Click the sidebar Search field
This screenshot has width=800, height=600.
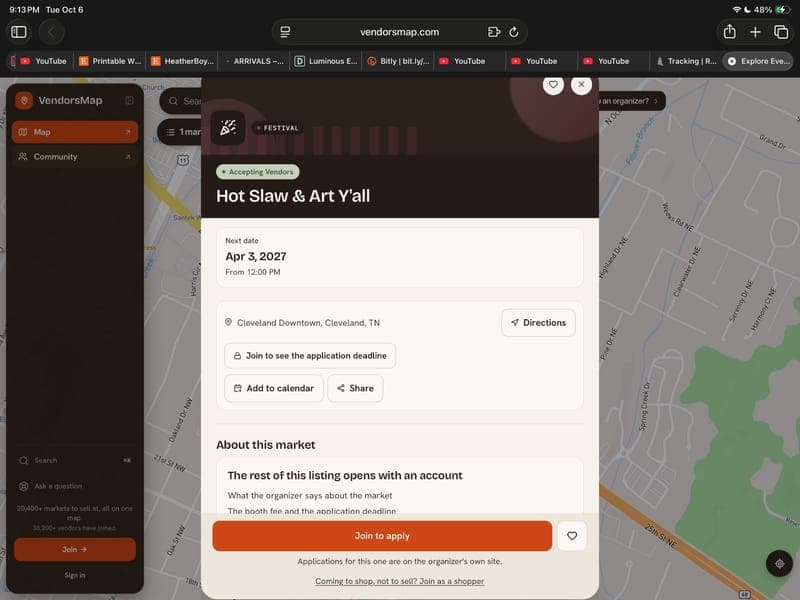coord(75,460)
